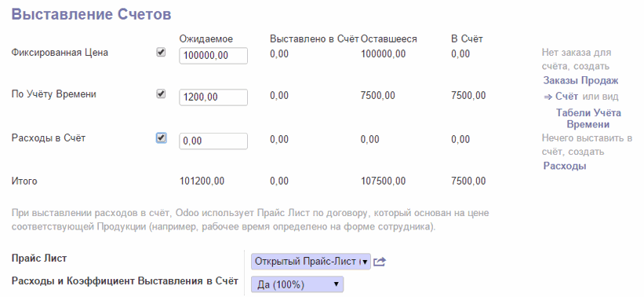Open the Заказы Продаж link

tap(580, 81)
